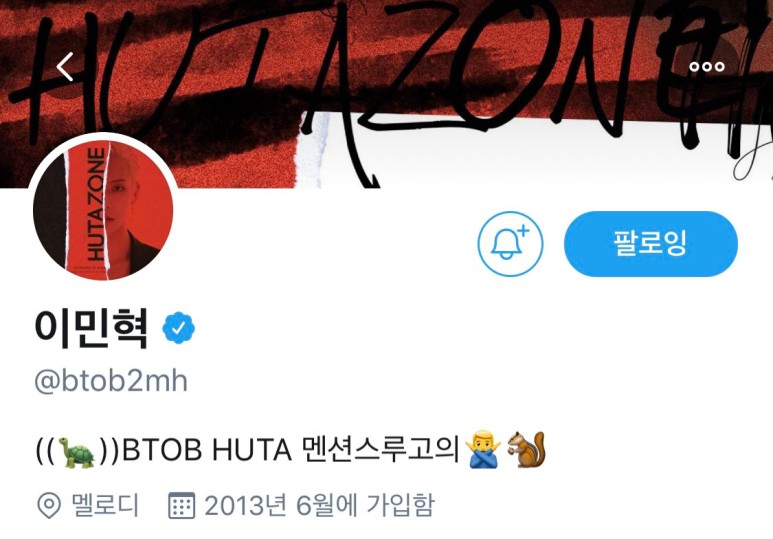
Task: Open the 멜로디 location text
Action: pos(105,505)
